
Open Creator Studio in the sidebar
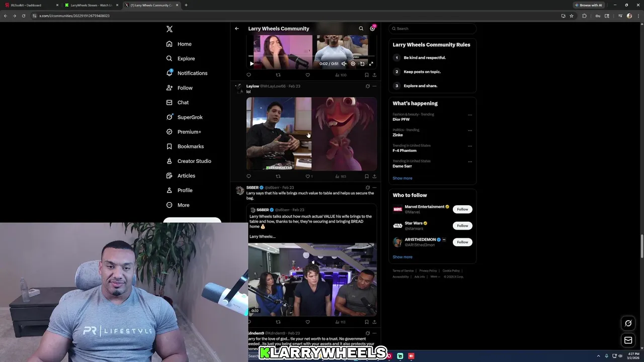[189, 161]
